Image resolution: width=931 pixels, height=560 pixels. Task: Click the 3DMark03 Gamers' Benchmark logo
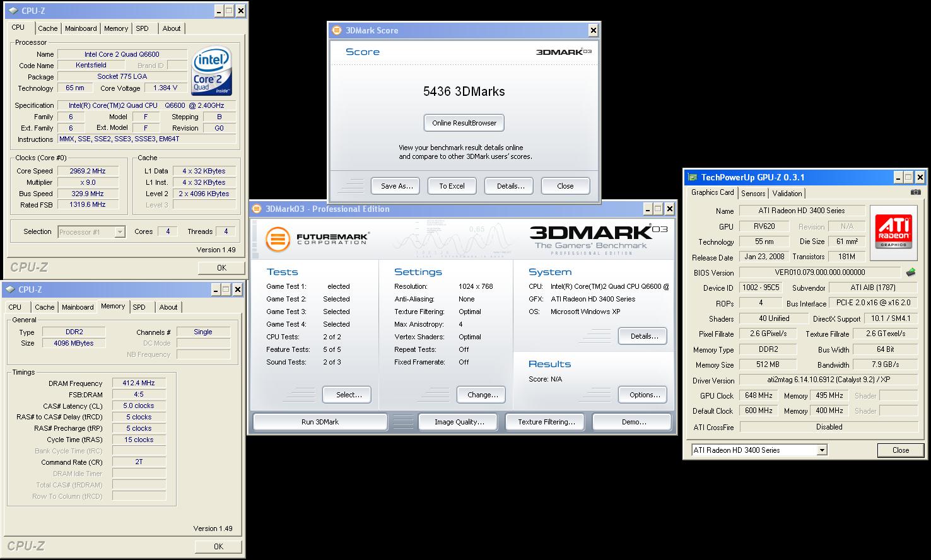(x=598, y=239)
